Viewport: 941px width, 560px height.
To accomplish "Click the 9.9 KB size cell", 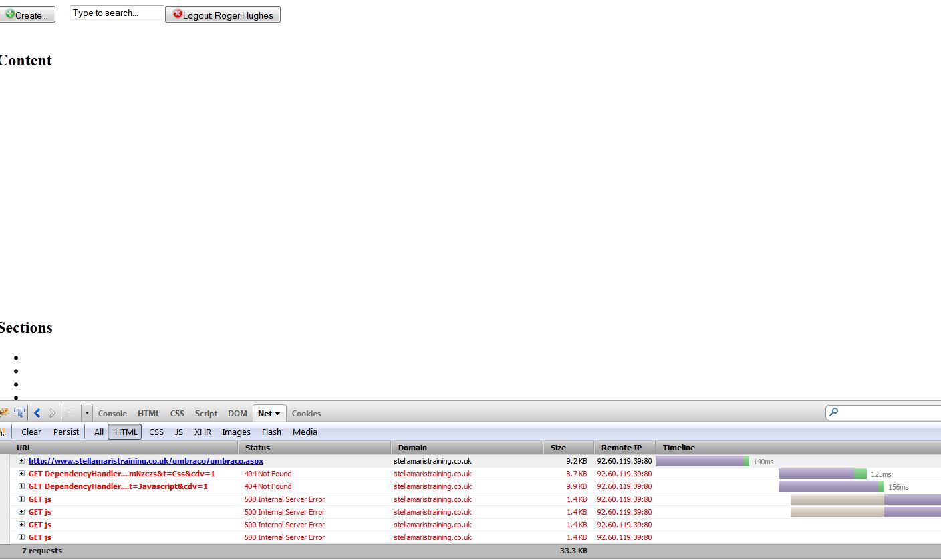I will tap(577, 486).
